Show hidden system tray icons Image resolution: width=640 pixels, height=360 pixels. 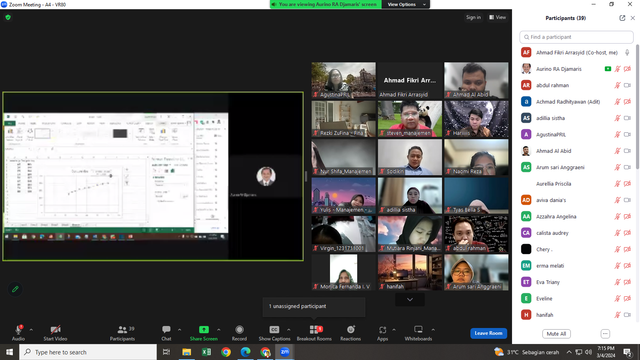tap(569, 352)
